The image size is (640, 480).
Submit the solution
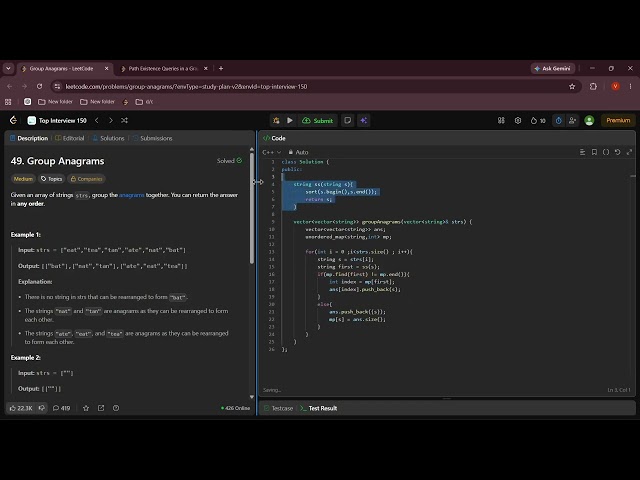[318, 120]
